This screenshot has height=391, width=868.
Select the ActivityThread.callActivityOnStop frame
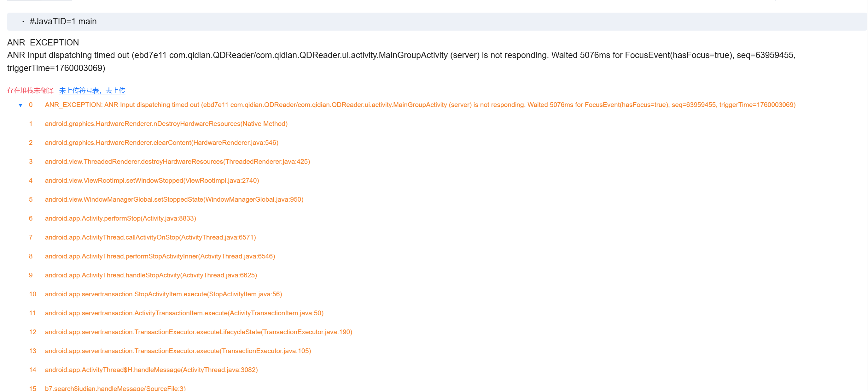click(150, 237)
